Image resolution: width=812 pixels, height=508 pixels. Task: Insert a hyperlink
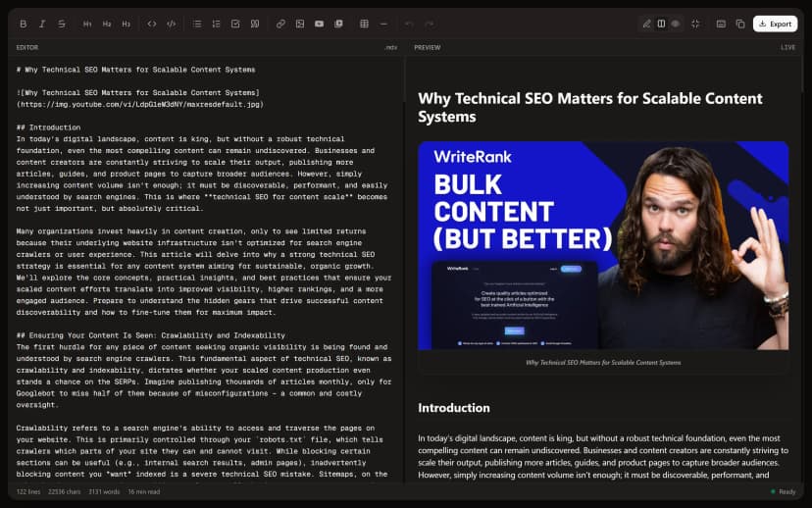point(280,24)
